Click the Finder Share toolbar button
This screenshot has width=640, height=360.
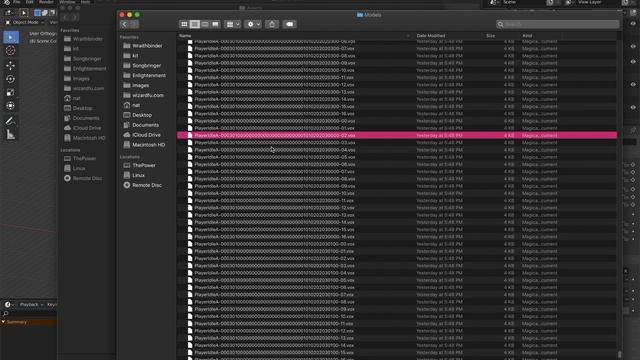coord(272,24)
